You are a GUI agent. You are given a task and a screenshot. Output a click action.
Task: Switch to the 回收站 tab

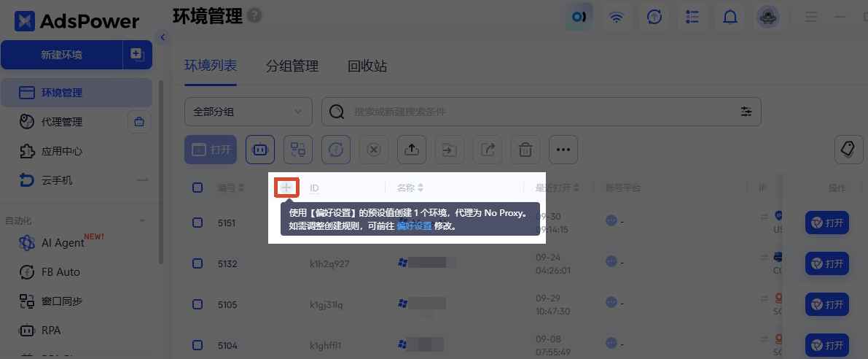(x=367, y=66)
